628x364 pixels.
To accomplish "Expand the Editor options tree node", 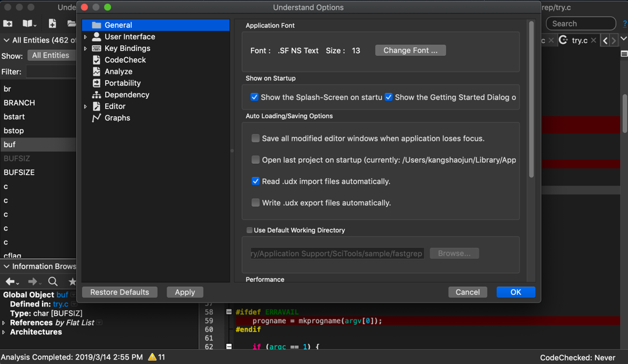I will 85,106.
